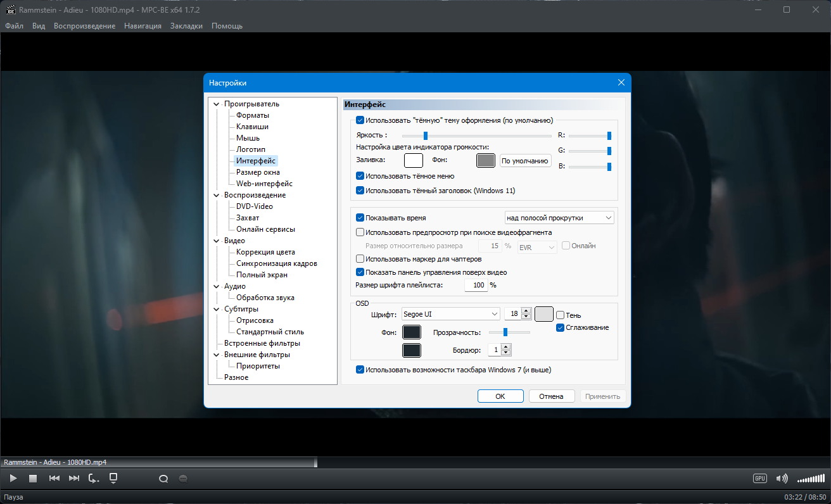831x504 pixels.
Task: Click the OSD Прозрачность slider
Action: tap(509, 332)
